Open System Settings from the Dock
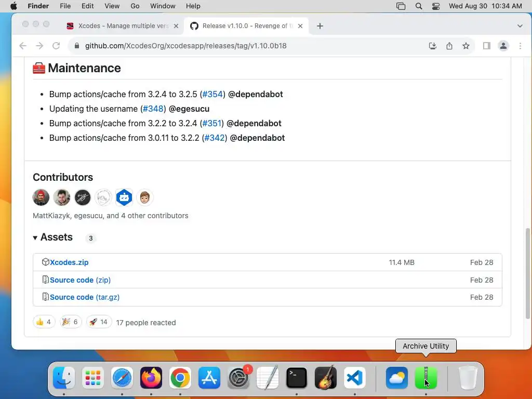 click(238, 378)
